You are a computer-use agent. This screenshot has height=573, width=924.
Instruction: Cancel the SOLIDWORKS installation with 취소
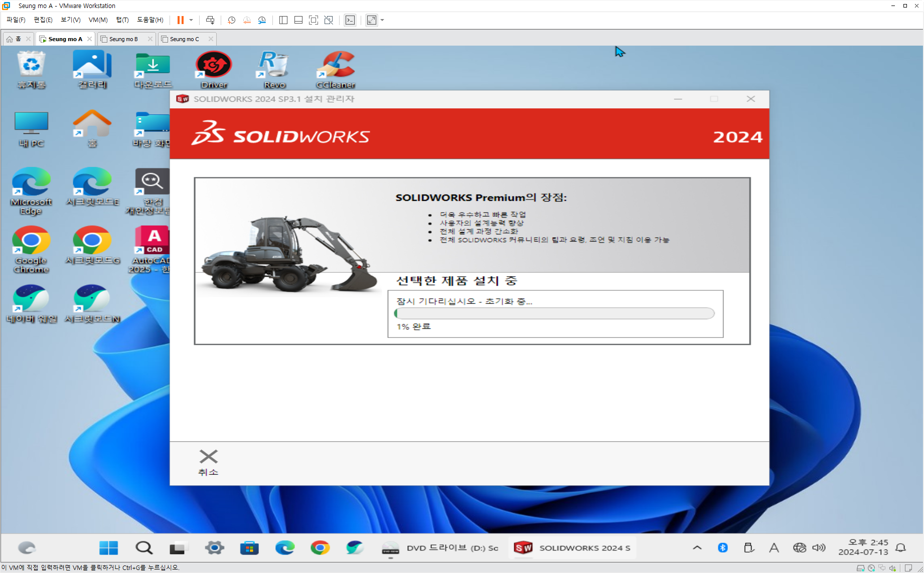coord(208,462)
